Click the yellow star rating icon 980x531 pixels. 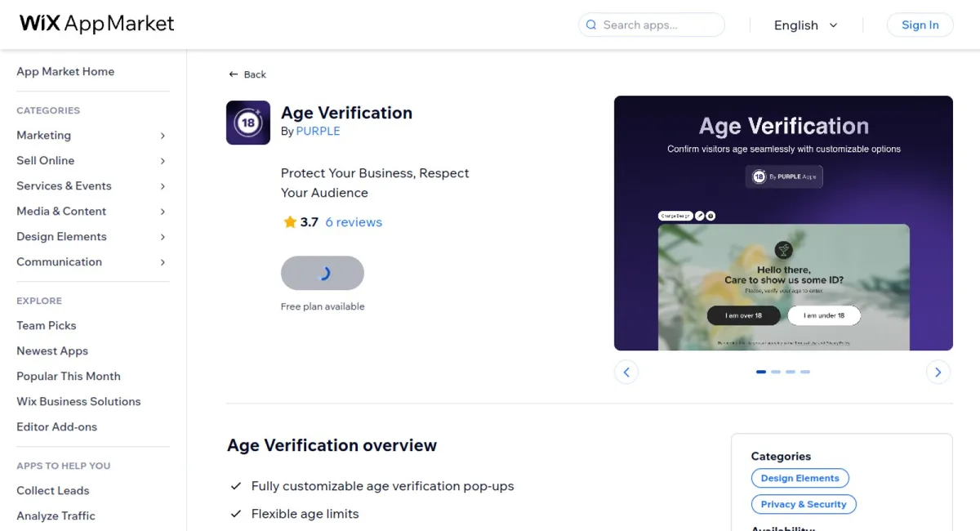[x=290, y=221]
